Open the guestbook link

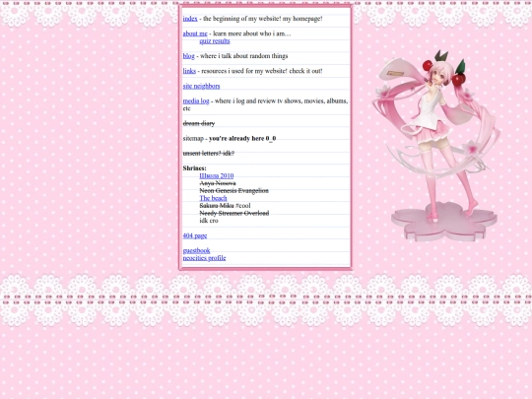[196, 250]
